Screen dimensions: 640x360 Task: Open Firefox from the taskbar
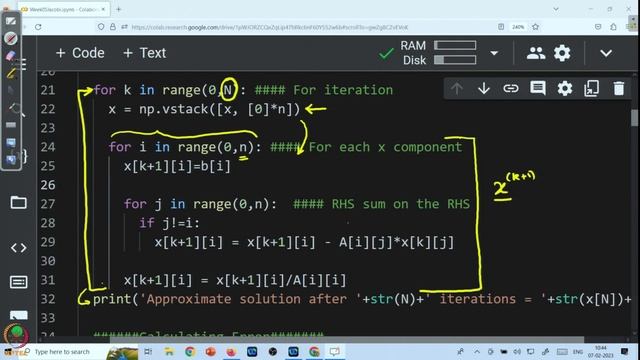tap(231, 352)
